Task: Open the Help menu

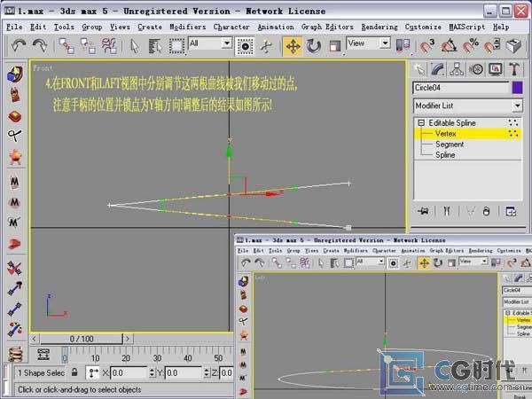Action: (x=501, y=27)
